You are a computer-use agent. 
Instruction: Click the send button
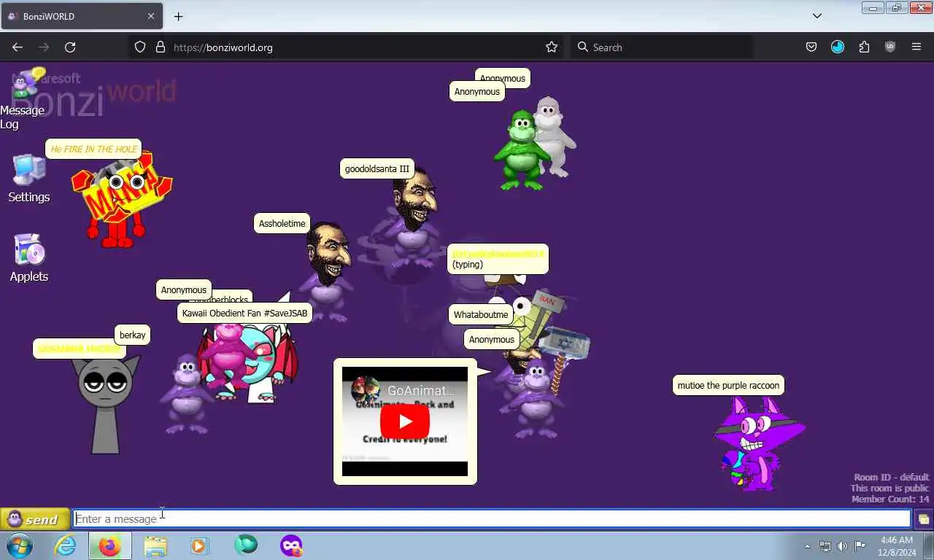[35, 519]
